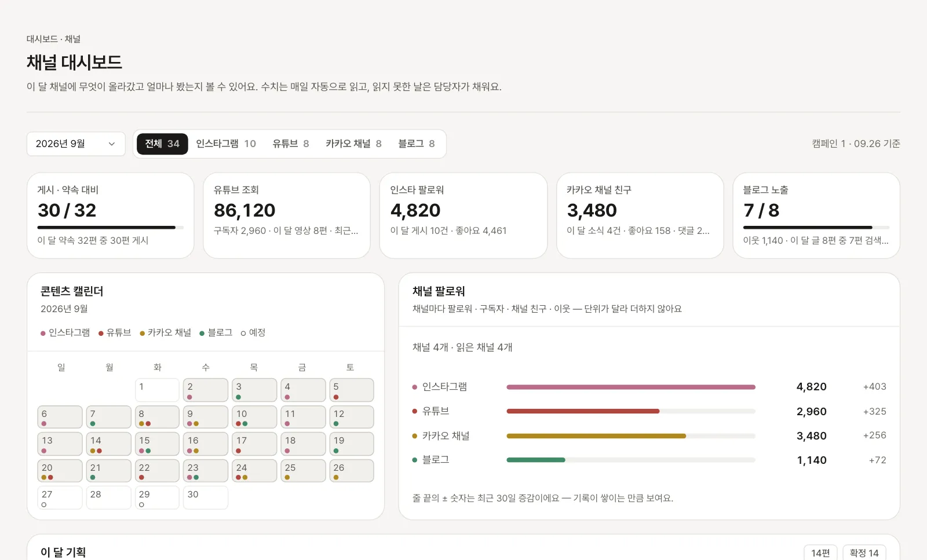
Task: Click the 14편 badge in 이 달 기획
Action: [x=820, y=553]
